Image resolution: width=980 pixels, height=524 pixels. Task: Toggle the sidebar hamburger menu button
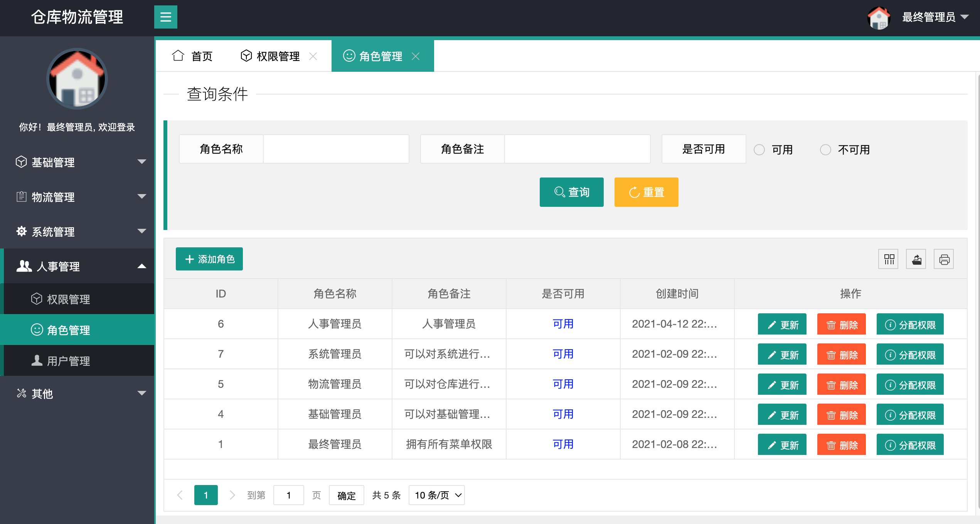click(165, 17)
